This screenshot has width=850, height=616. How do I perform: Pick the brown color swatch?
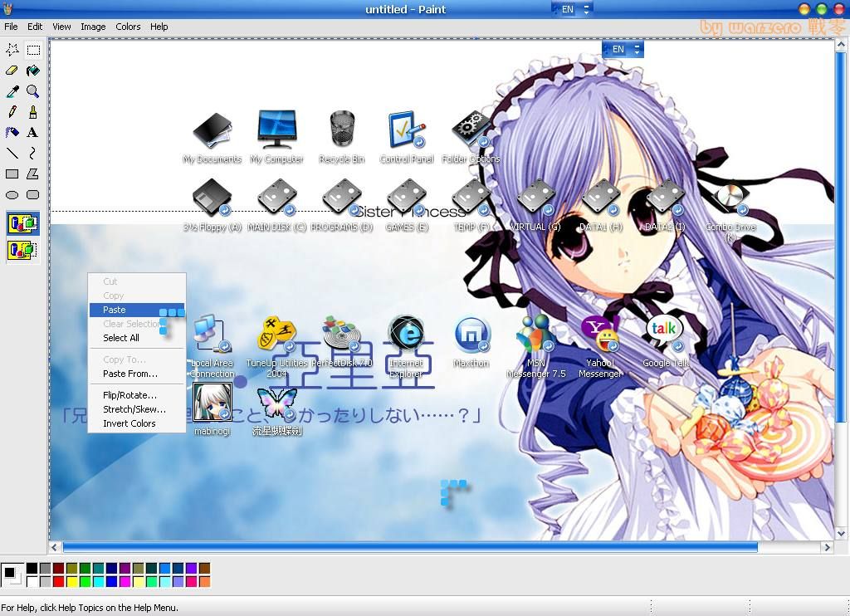pos(204,569)
